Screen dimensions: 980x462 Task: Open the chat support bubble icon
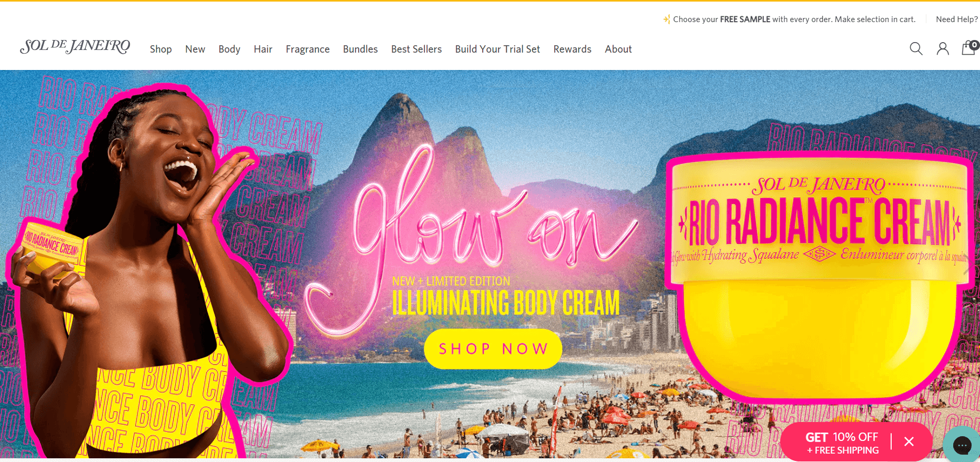962,445
